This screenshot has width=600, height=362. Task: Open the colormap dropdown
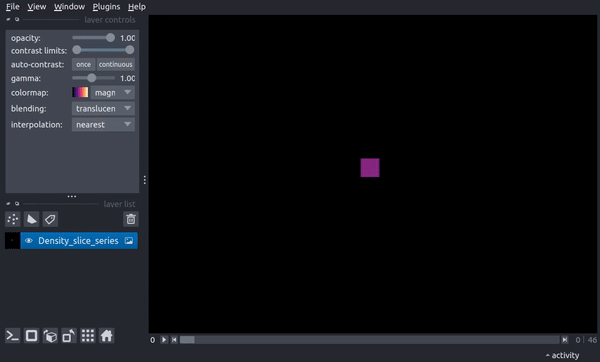click(x=112, y=92)
